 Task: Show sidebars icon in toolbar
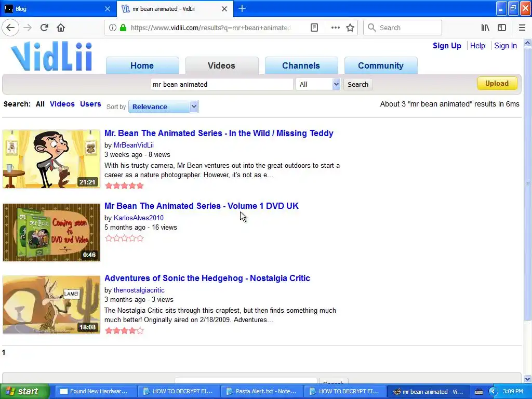502,28
